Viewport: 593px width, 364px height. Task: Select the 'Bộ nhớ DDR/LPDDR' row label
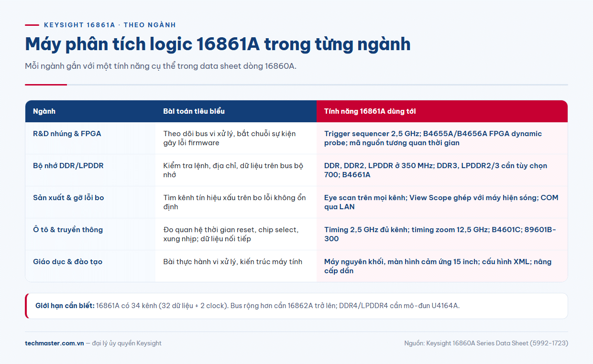click(68, 166)
